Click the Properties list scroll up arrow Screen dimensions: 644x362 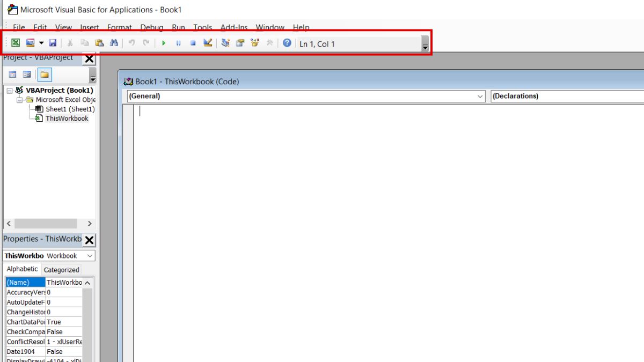(87, 282)
